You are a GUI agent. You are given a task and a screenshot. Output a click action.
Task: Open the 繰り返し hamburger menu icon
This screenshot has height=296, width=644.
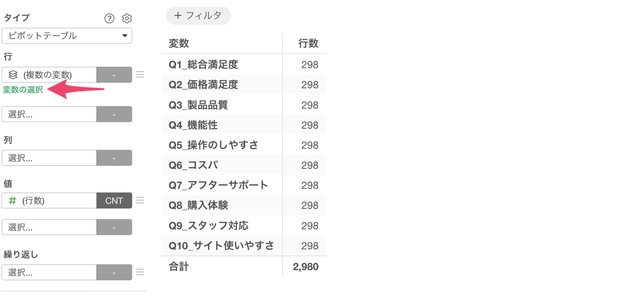[140, 272]
